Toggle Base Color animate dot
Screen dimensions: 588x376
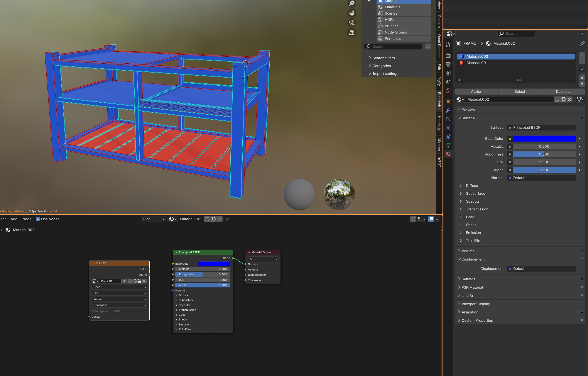[x=579, y=139]
